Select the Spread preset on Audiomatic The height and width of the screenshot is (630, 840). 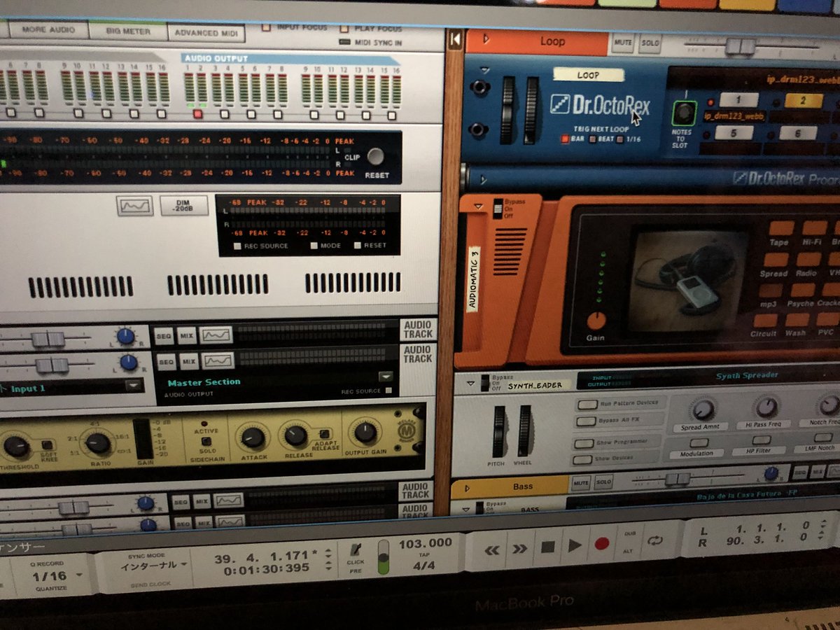click(x=775, y=260)
